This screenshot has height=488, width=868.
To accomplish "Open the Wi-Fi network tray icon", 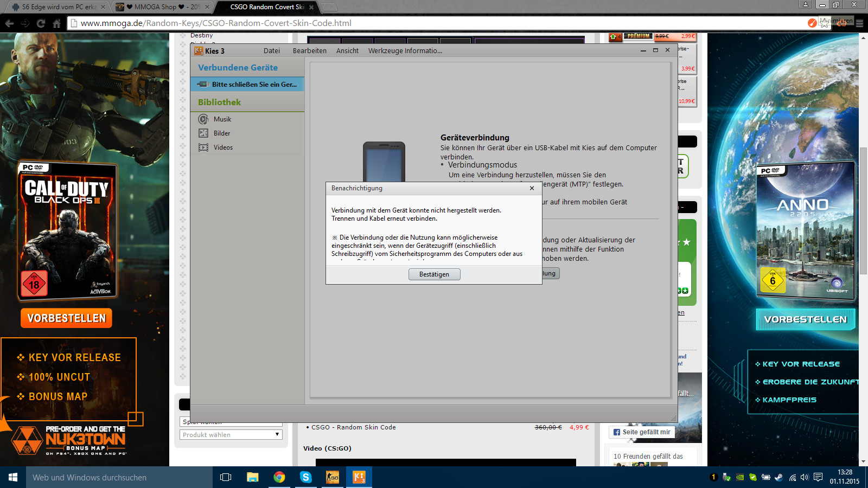I will pos(793,477).
